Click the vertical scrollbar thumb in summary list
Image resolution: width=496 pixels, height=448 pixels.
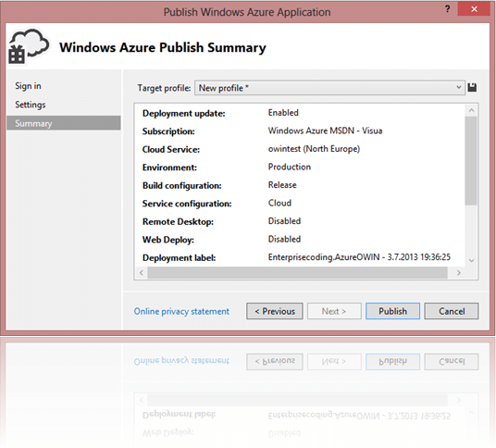click(471, 161)
